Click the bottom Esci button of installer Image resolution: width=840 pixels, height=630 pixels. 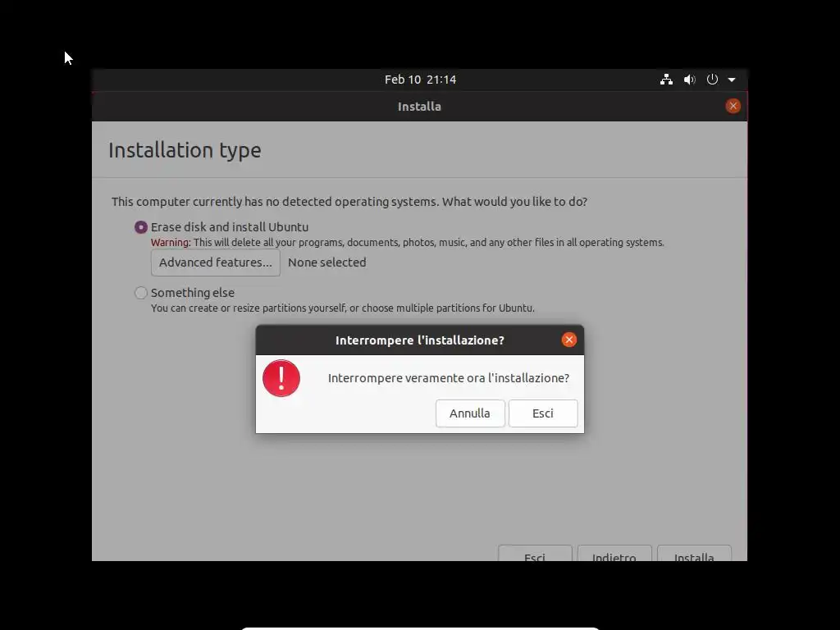535,554
